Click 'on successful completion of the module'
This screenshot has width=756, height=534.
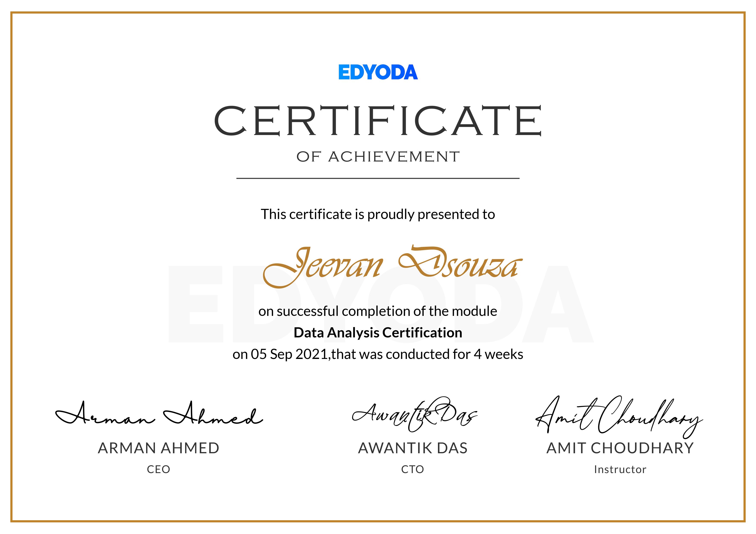(378, 311)
